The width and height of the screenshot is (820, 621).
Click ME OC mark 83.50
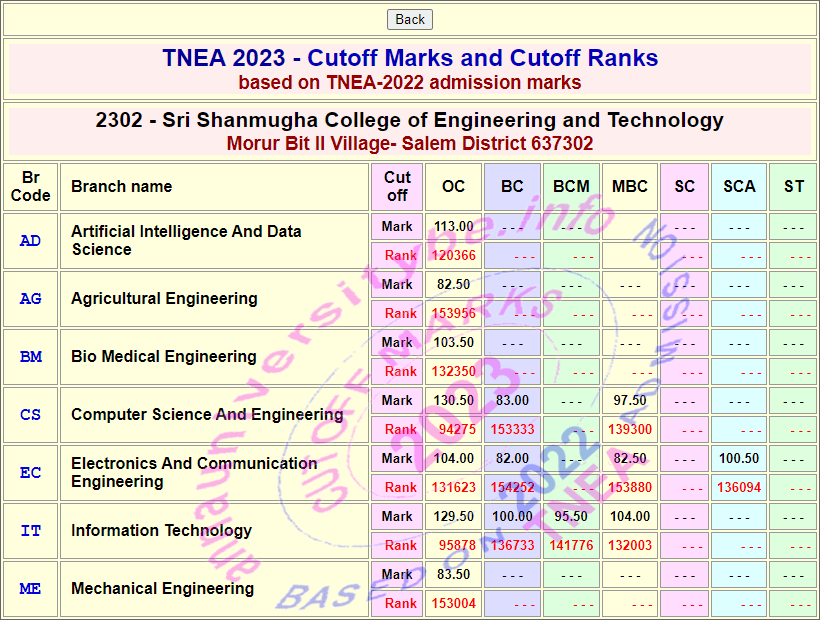[x=453, y=574]
